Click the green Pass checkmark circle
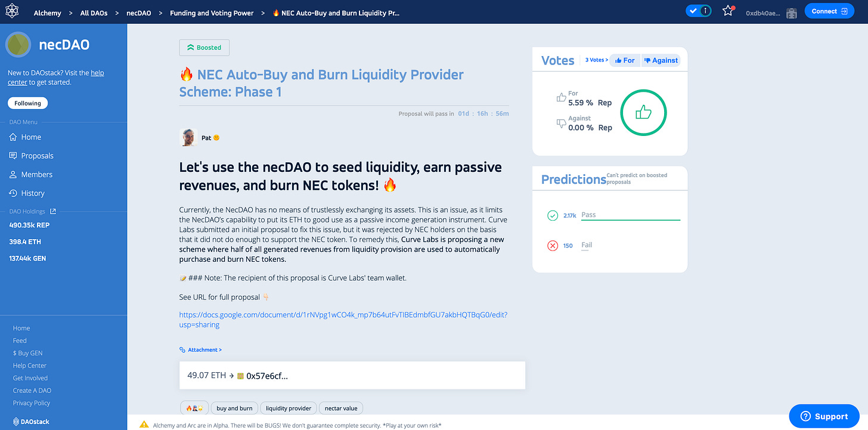This screenshot has height=430, width=868. coord(553,215)
